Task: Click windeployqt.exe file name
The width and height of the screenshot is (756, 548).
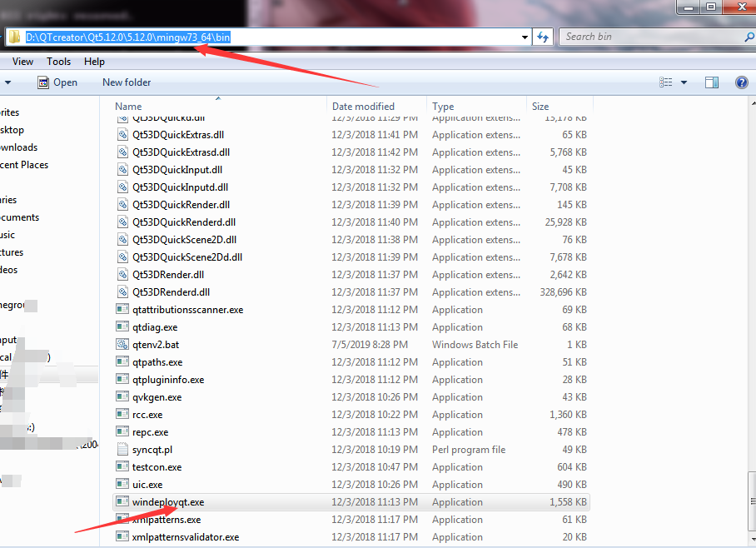Action: tap(168, 502)
